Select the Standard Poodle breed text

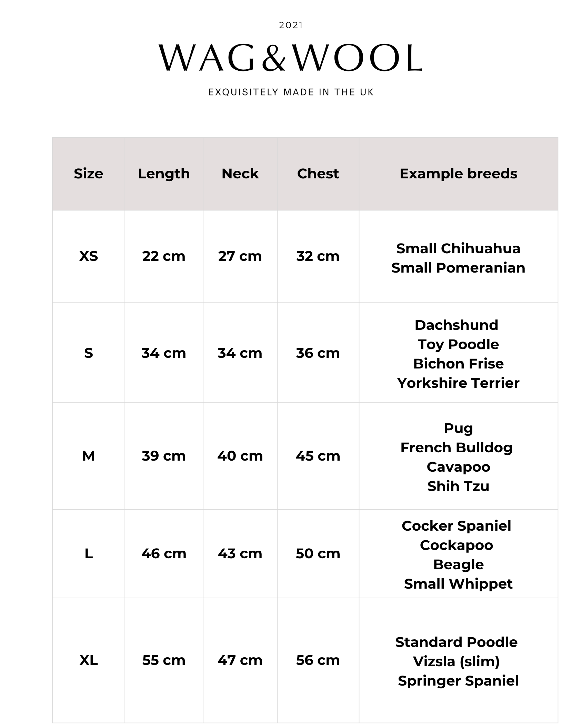pos(456,642)
